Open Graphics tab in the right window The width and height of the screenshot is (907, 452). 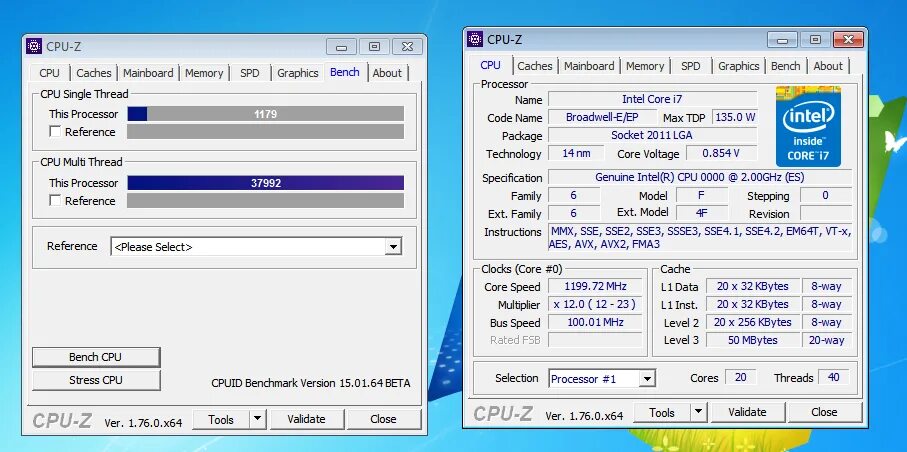click(x=739, y=66)
